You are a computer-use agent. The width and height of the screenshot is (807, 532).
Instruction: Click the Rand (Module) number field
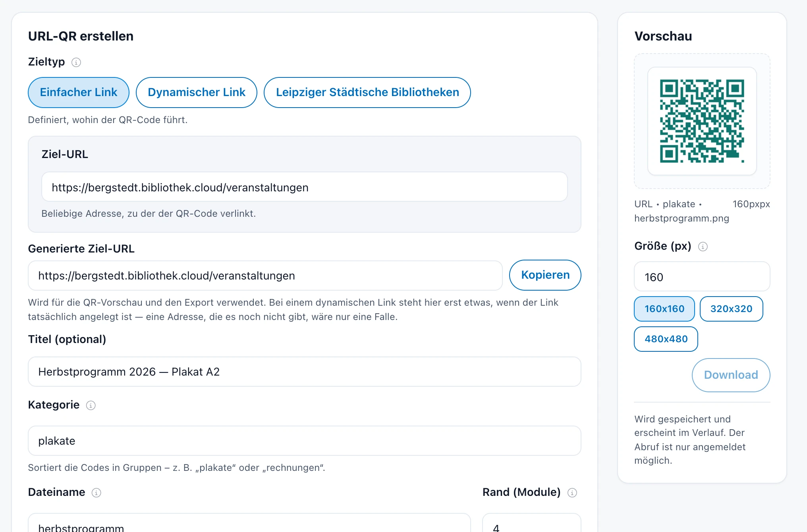[x=532, y=523]
